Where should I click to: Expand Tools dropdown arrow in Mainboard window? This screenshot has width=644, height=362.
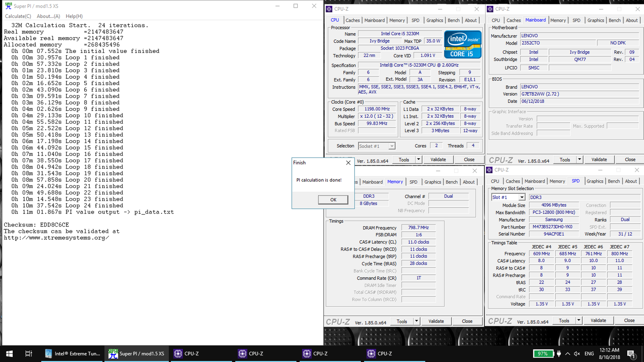[580, 160]
